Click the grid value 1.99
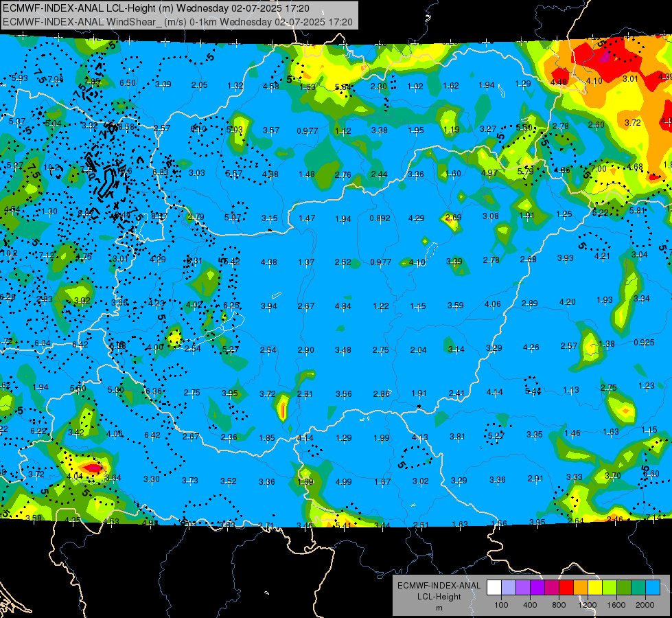This screenshot has width=672, height=618. 382,438
